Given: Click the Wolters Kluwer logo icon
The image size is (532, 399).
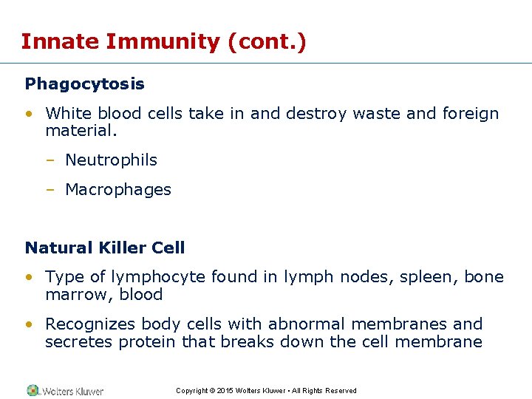Looking at the screenshot, I should click(x=33, y=391).
